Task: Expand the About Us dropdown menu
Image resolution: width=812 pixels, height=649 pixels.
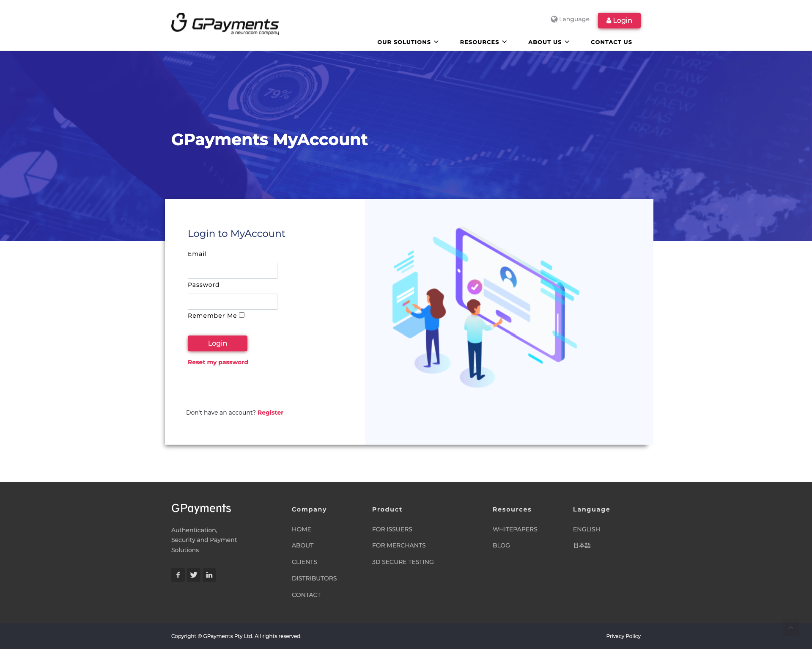Action: (x=549, y=42)
